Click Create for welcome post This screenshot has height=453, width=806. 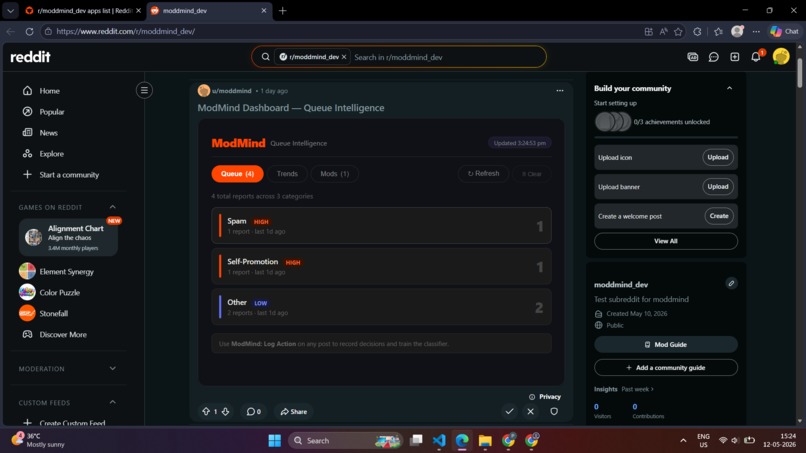719,216
